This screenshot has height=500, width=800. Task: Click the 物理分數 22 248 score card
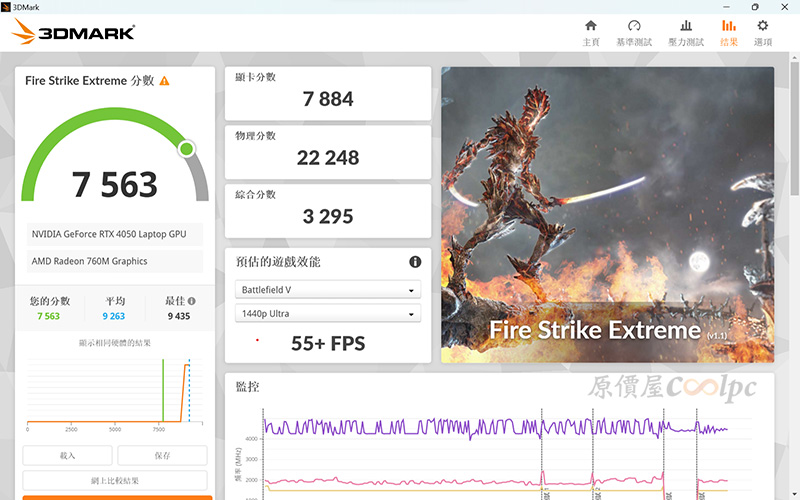(328, 152)
